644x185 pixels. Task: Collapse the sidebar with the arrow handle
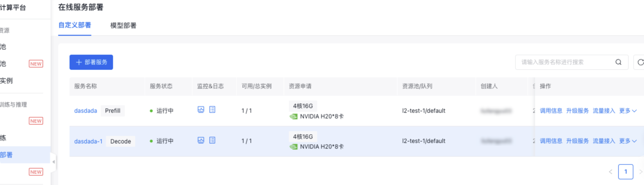click(x=53, y=162)
